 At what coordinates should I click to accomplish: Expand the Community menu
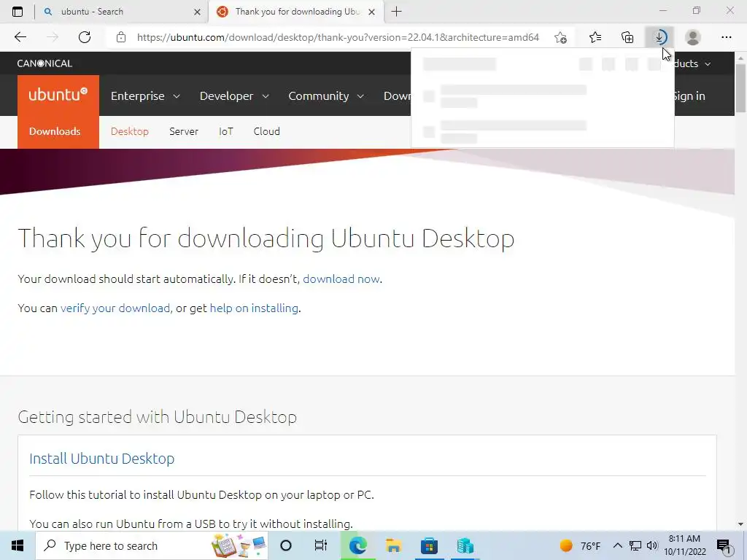coord(326,96)
